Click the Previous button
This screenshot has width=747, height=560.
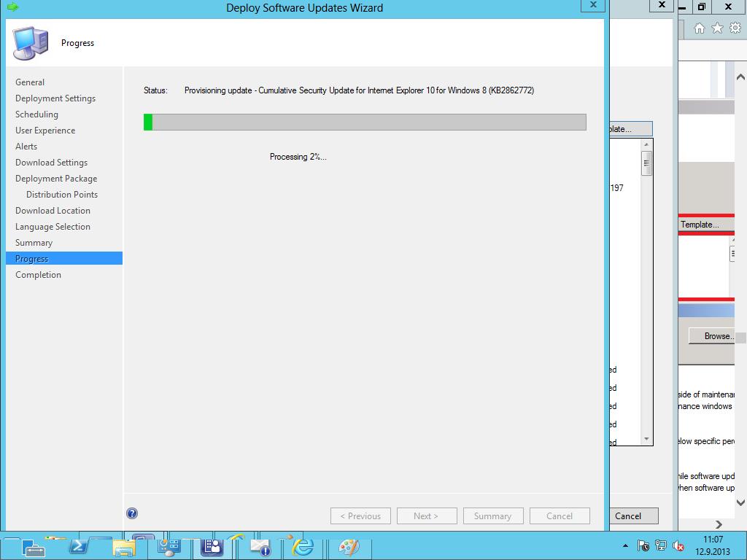click(x=360, y=516)
